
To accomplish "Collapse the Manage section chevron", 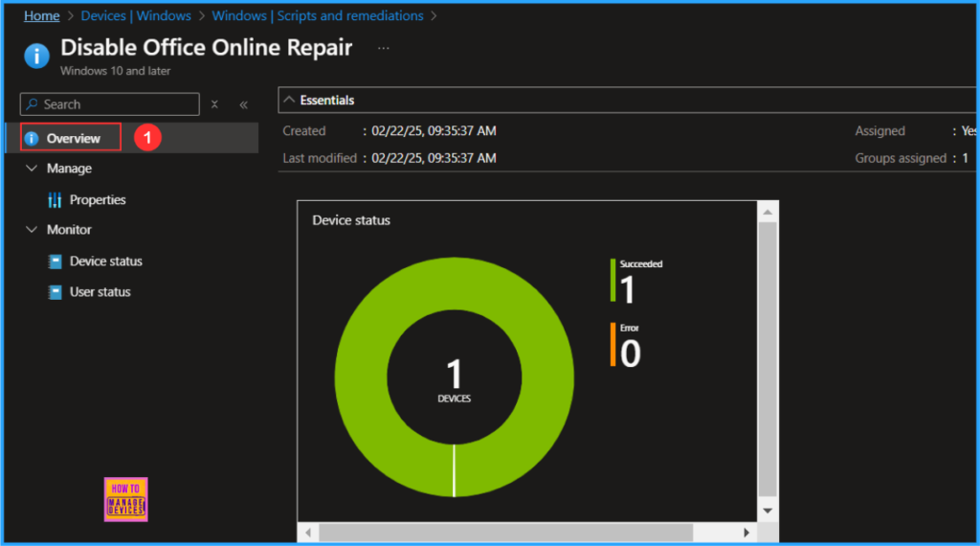I will pyautogui.click(x=32, y=169).
